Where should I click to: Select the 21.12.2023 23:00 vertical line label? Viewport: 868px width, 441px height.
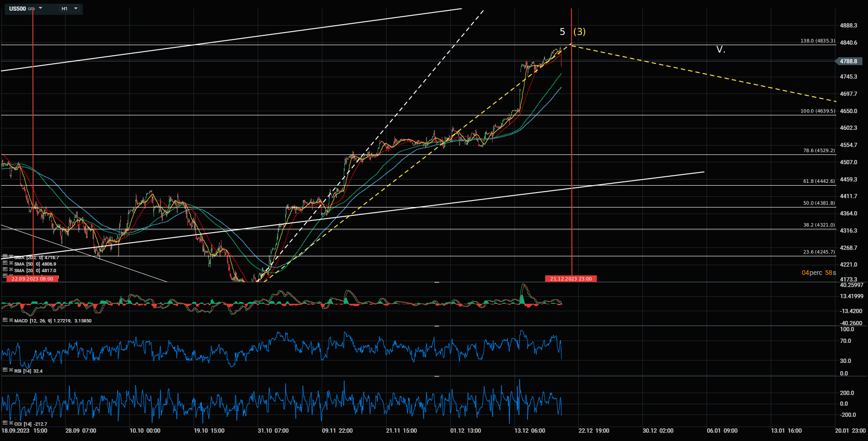(x=571, y=279)
